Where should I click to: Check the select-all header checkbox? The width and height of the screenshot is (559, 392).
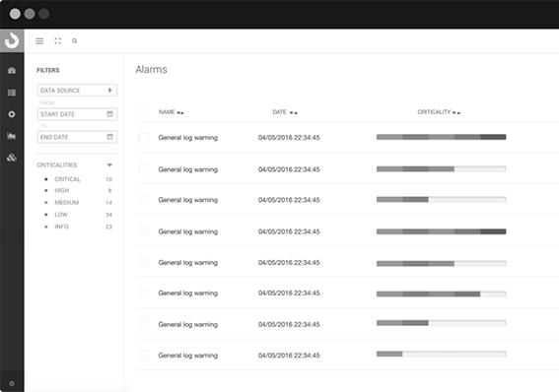[x=144, y=111]
